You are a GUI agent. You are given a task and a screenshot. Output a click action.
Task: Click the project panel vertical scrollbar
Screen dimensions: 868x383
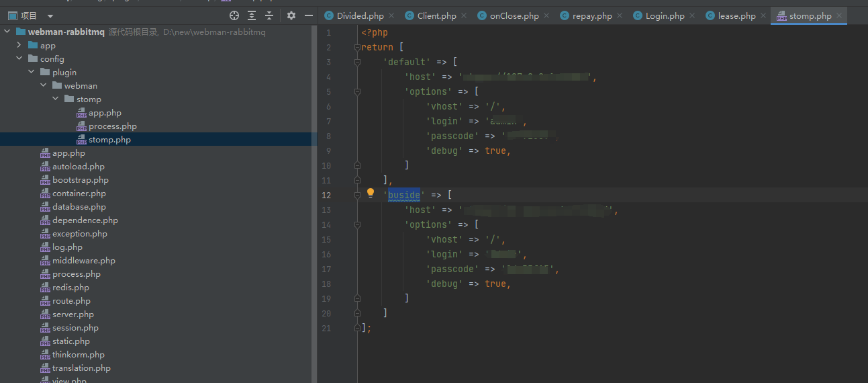(x=314, y=202)
